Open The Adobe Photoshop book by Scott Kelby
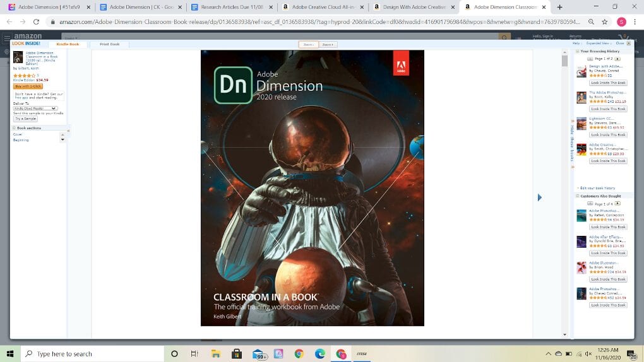 point(607,92)
